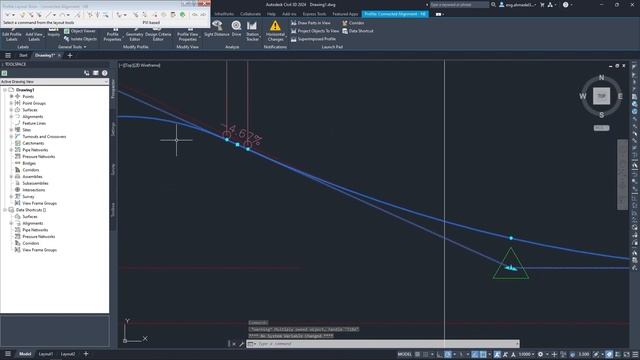Viewport: 640px width, 360px height.
Task: Click Toolspace help icon
Action: 105,73
